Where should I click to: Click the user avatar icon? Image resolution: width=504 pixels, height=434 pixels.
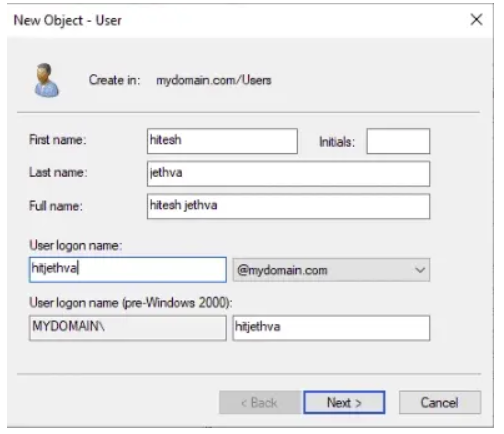[47, 80]
